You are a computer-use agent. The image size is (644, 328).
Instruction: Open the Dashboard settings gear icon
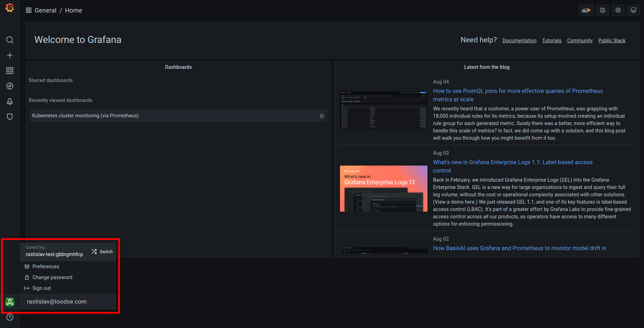click(x=618, y=10)
